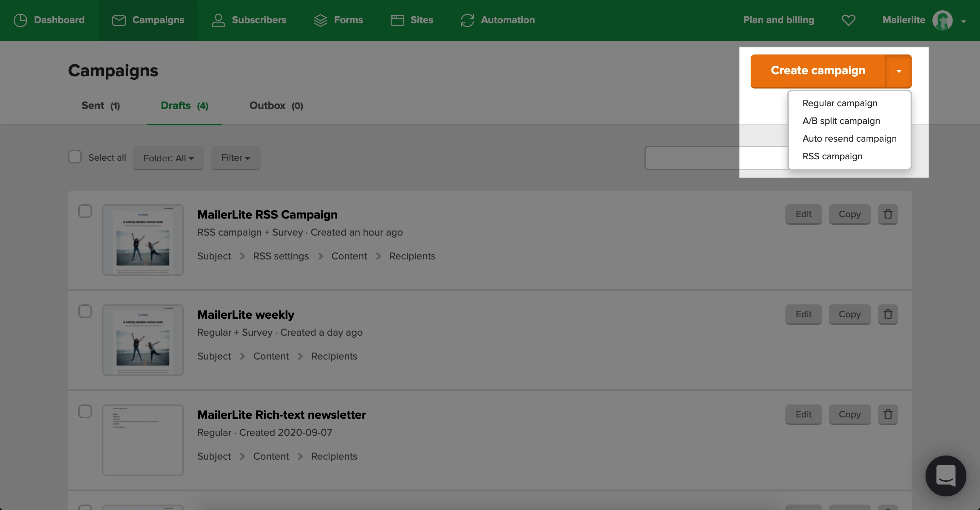
Task: Click the Forms layers icon
Action: click(x=320, y=20)
